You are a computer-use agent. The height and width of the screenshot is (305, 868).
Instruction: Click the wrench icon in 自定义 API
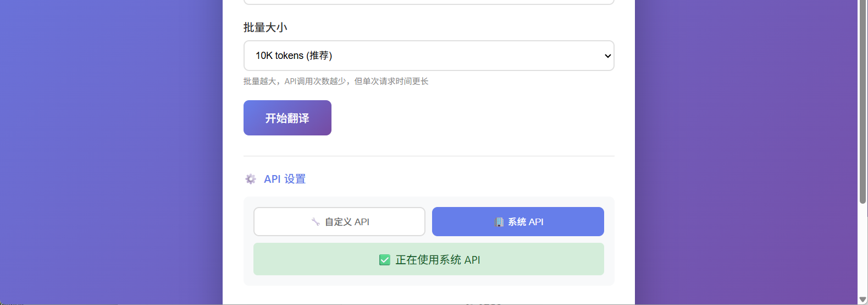pos(316,222)
